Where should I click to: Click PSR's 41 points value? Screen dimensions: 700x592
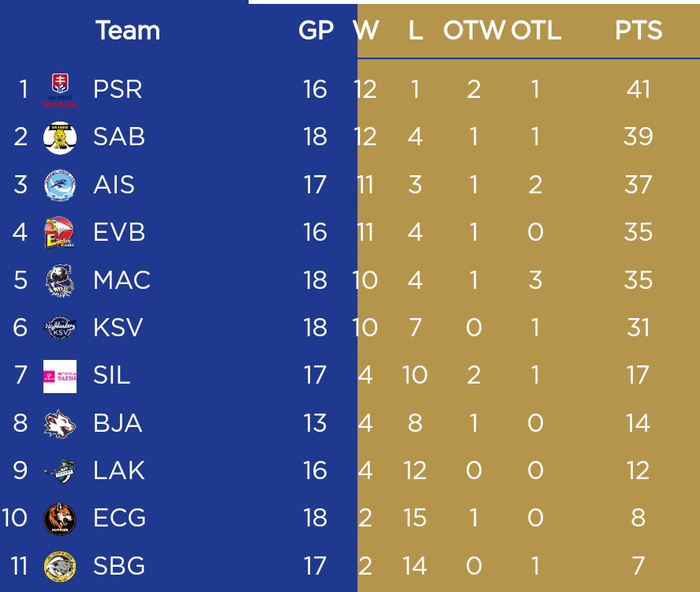[x=638, y=89]
